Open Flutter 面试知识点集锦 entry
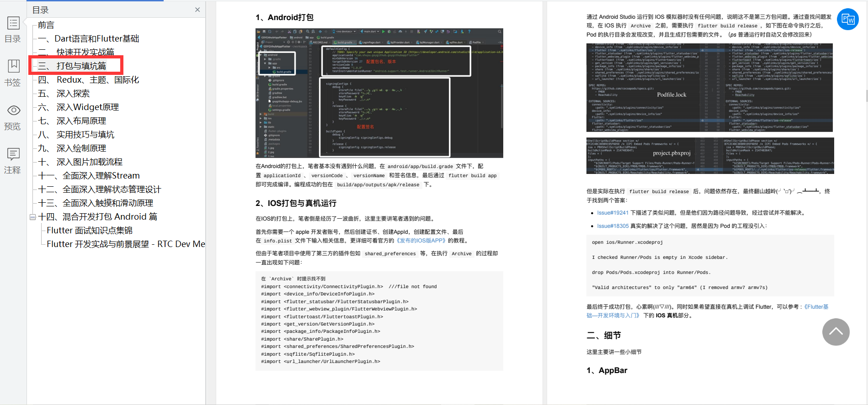Image resolution: width=868 pixels, height=405 pixels. (x=90, y=231)
